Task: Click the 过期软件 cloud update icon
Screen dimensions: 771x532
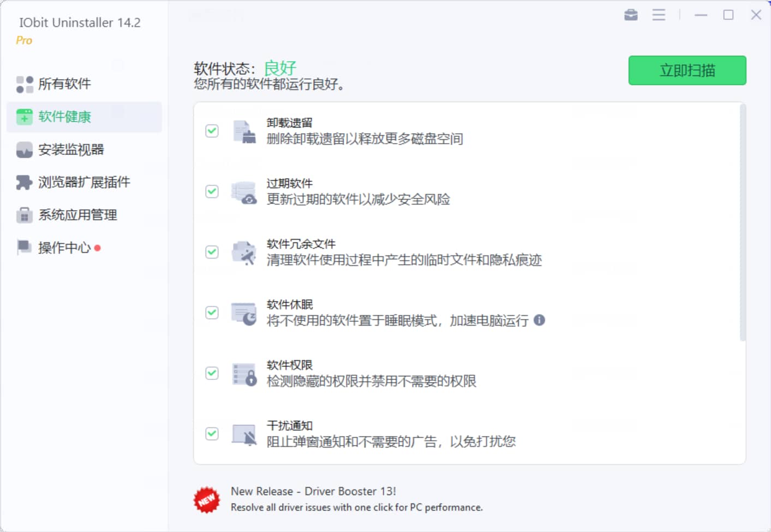Action: click(244, 192)
